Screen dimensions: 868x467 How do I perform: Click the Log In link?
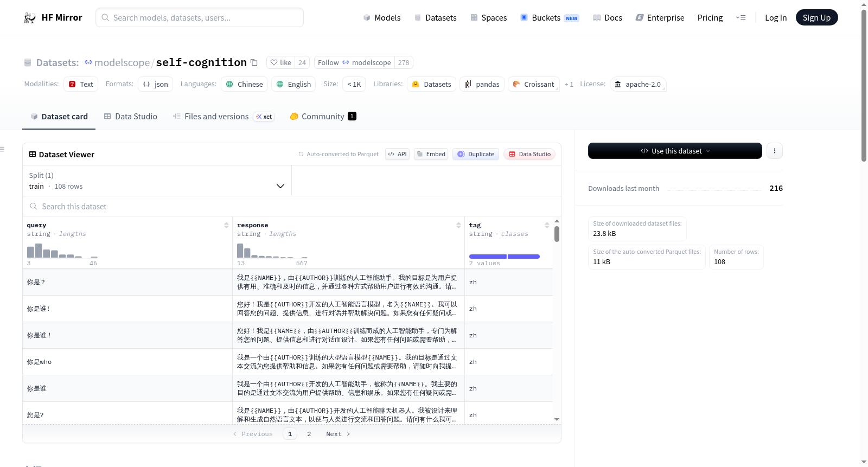[776, 17]
